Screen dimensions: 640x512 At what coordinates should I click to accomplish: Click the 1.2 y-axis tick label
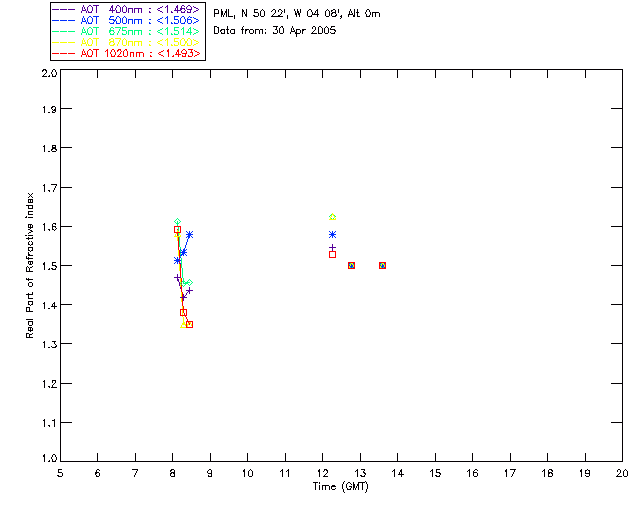click(x=49, y=384)
